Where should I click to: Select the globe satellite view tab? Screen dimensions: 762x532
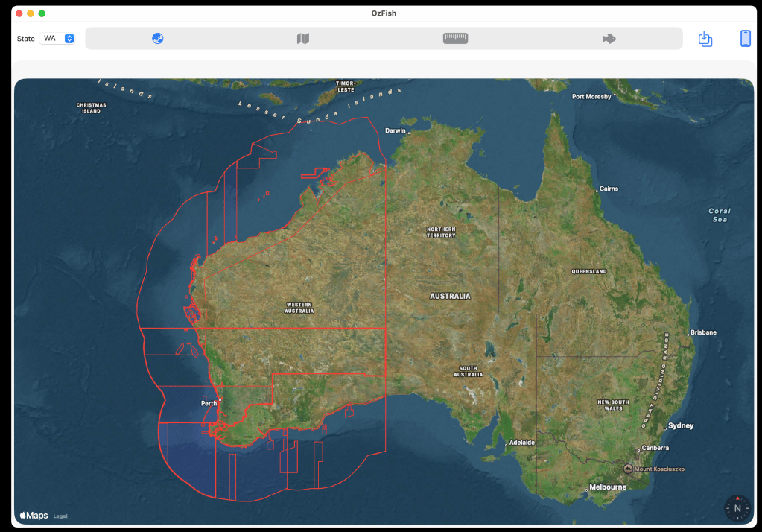pos(158,39)
